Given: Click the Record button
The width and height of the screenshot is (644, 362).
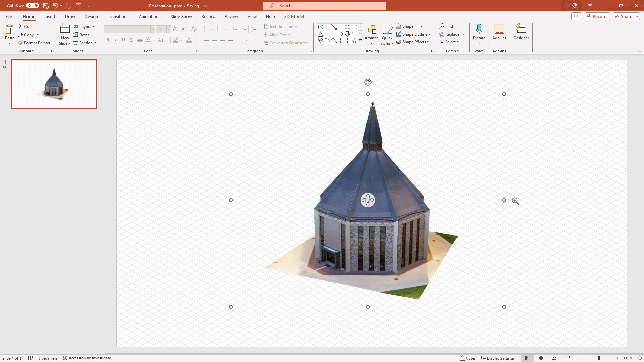Looking at the screenshot, I should (597, 16).
